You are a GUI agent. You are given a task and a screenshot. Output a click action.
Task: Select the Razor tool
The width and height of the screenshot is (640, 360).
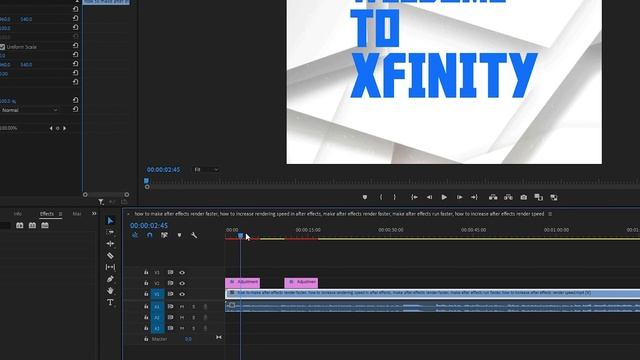pos(110,256)
